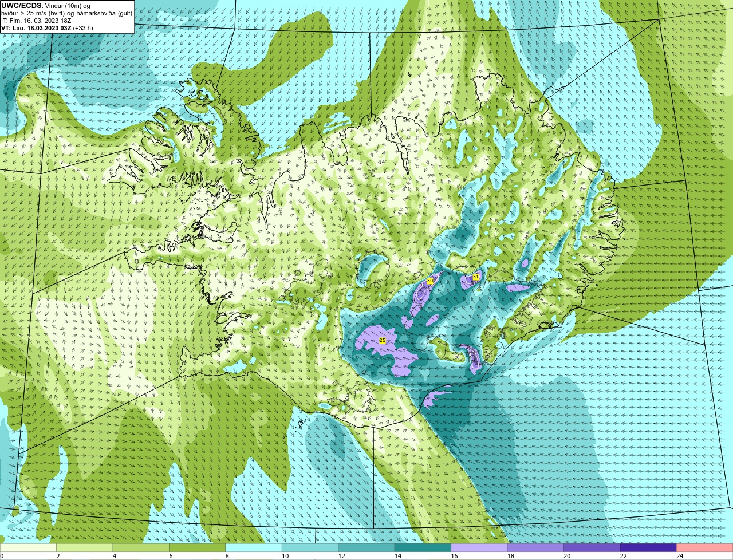The image size is (733, 560).
Task: Select the 8–10 m/s light cyan legend swatch
Action: (254, 548)
